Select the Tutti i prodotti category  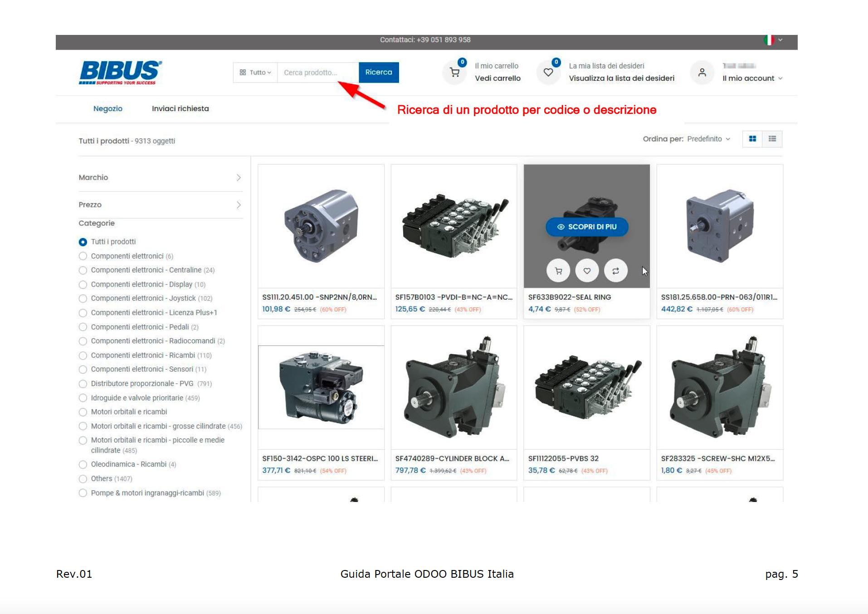point(83,242)
